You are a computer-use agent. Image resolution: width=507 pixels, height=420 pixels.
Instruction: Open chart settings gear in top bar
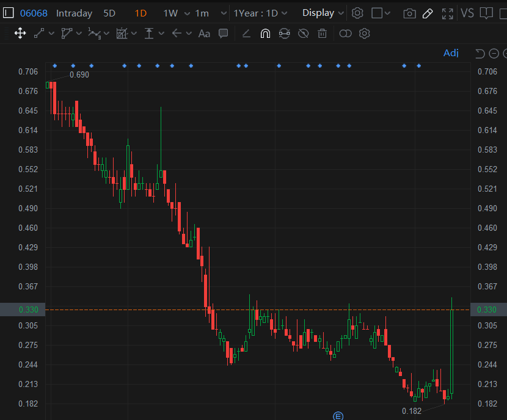point(357,13)
